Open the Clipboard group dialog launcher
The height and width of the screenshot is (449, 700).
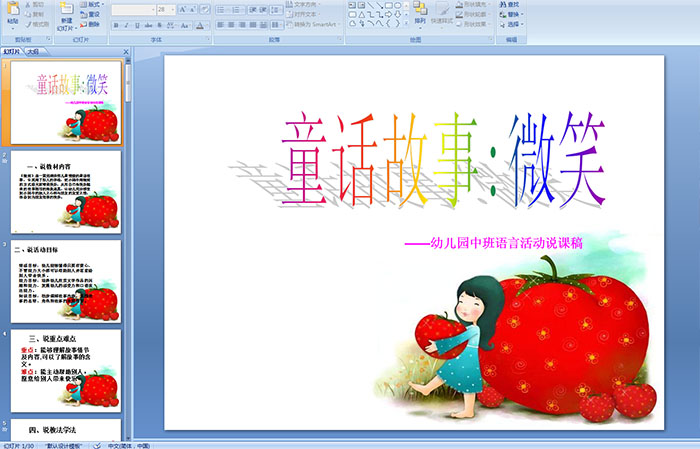point(48,39)
